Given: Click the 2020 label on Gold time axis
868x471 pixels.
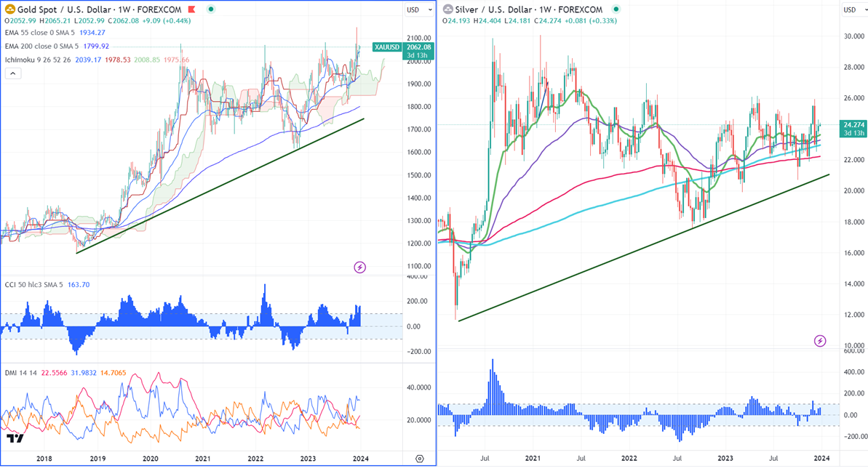Looking at the screenshot, I should (x=150, y=459).
